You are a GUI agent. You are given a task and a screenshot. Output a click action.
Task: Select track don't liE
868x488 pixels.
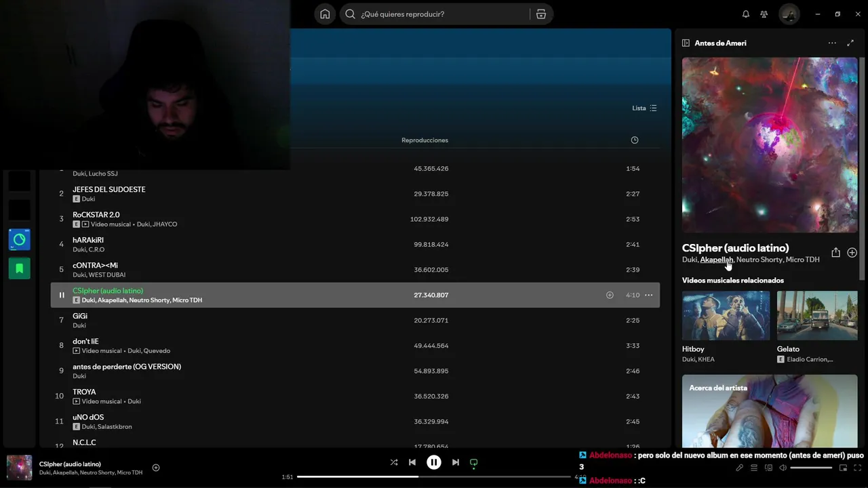85,341
